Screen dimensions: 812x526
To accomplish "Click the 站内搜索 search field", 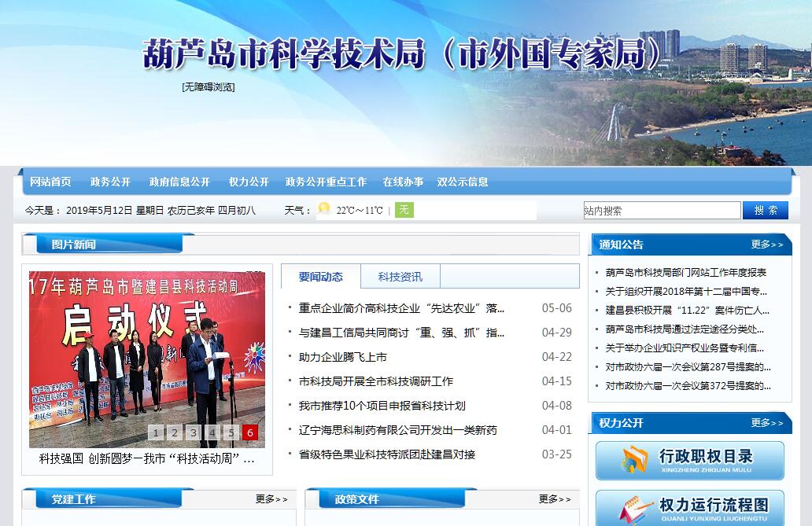I will 662,210.
